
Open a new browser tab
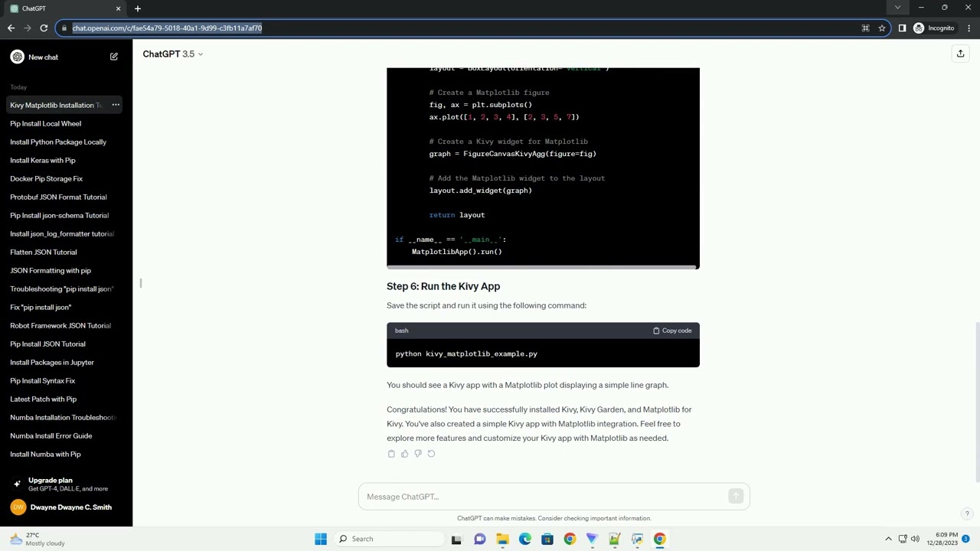(138, 8)
